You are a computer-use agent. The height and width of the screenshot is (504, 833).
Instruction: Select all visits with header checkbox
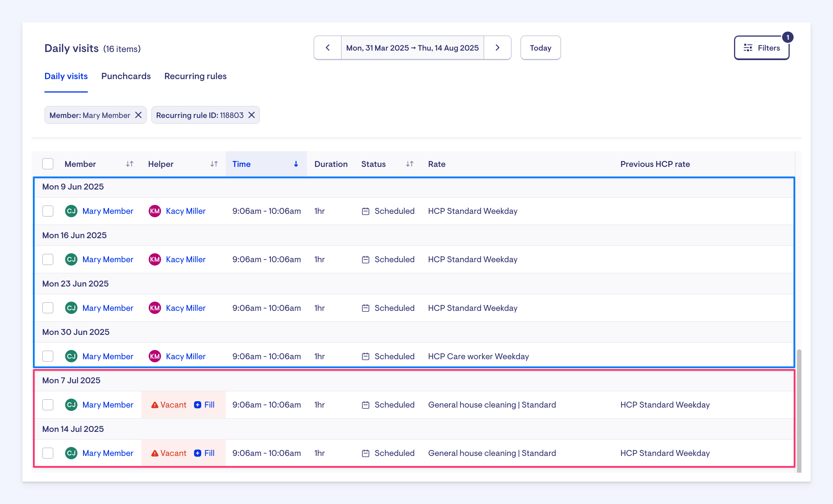48,164
